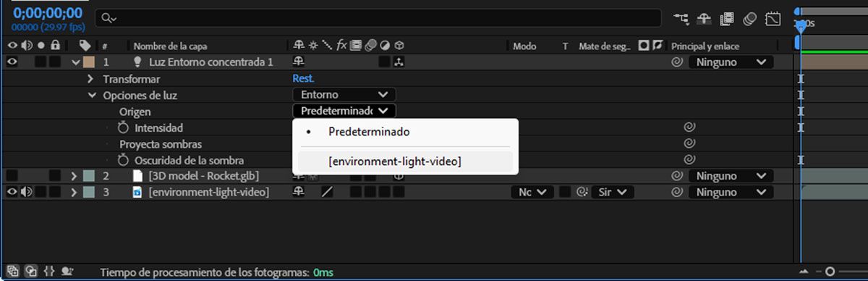Toggle stopwatch for Intensidad property
This screenshot has width=868, height=281.
coord(123,127)
